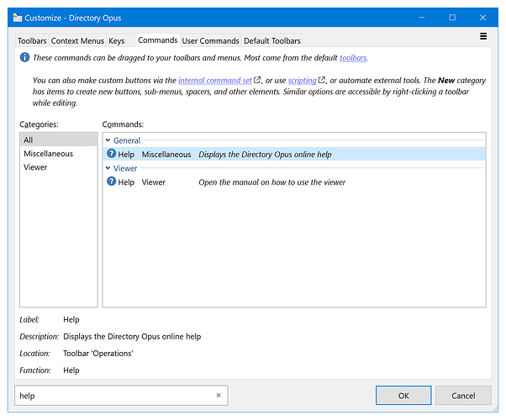Click into the search field containing help

(109, 395)
